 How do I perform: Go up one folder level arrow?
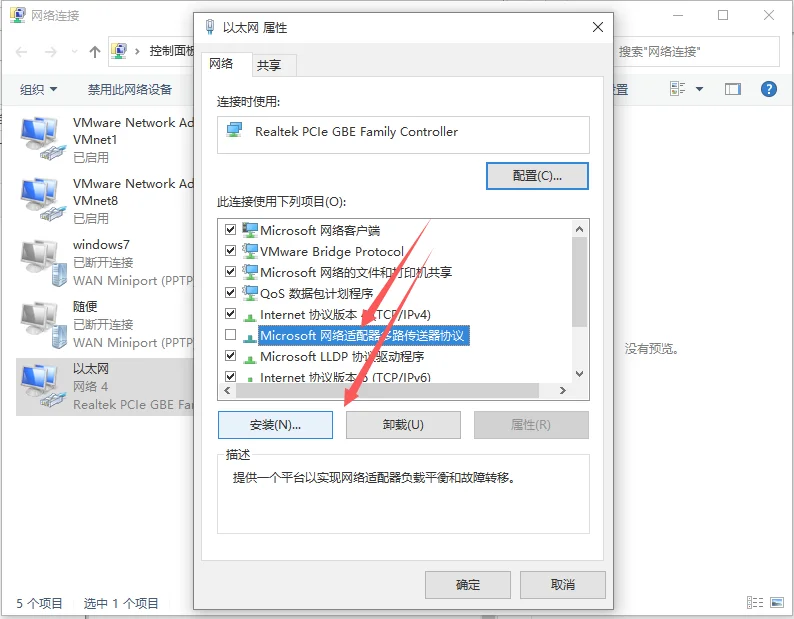click(95, 51)
